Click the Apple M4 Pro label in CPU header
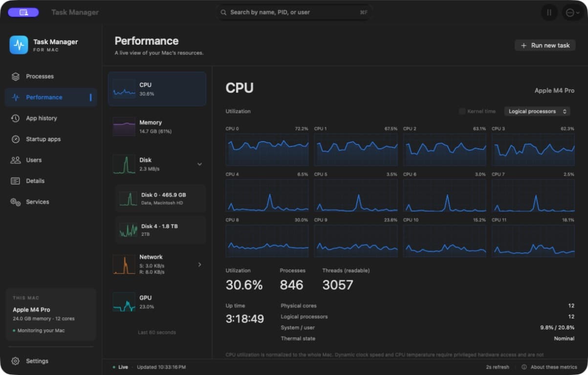Image resolution: width=588 pixels, height=375 pixels. coord(554,91)
